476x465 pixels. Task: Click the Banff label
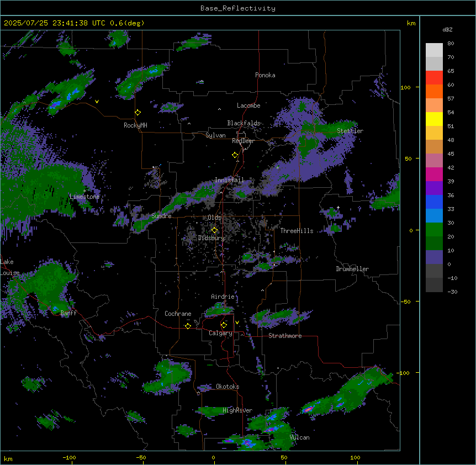[68, 313]
